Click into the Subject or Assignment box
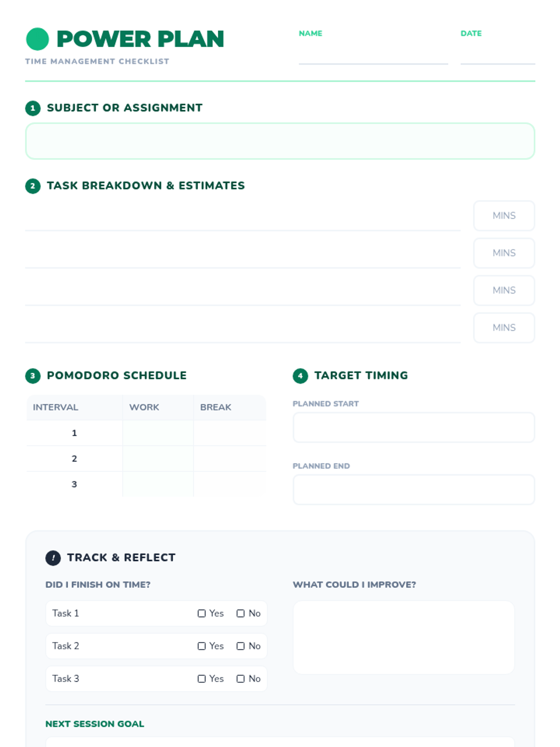This screenshot has height=747, width=560. (280, 141)
